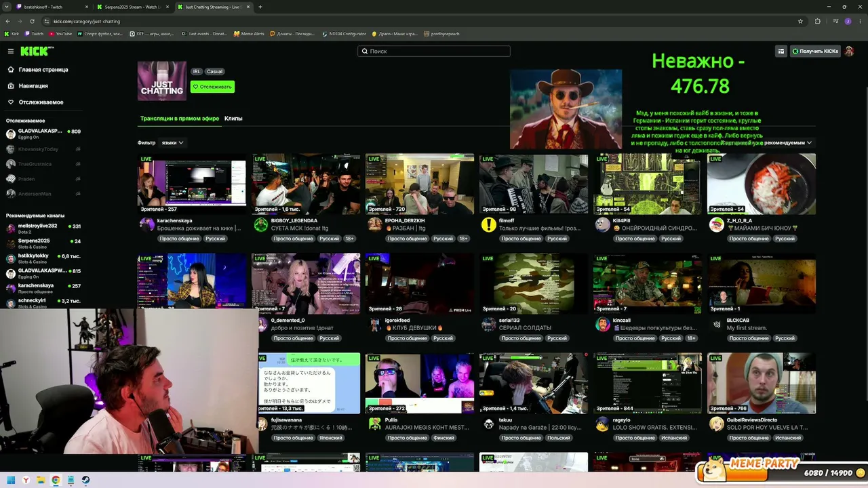Open GLADVALAKASP followed channel in sidebar
Image resolution: width=868 pixels, height=488 pixels.
tap(43, 134)
